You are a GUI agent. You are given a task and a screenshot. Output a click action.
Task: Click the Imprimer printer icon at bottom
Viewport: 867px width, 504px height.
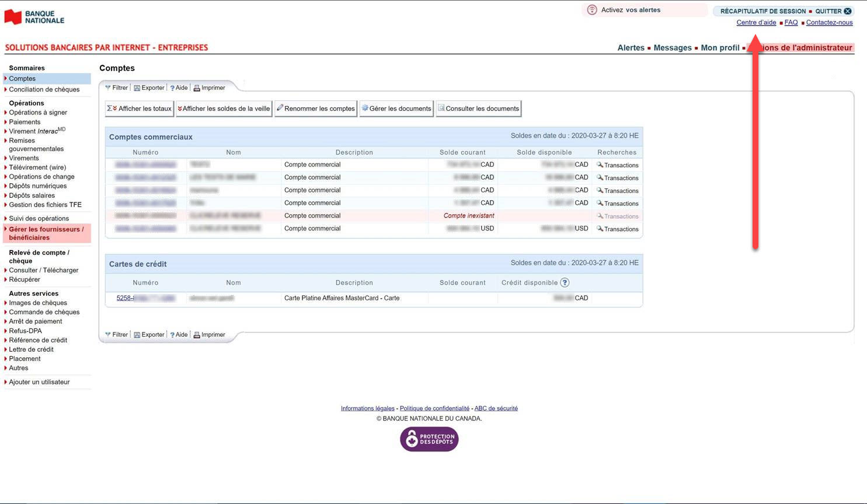[x=197, y=335]
